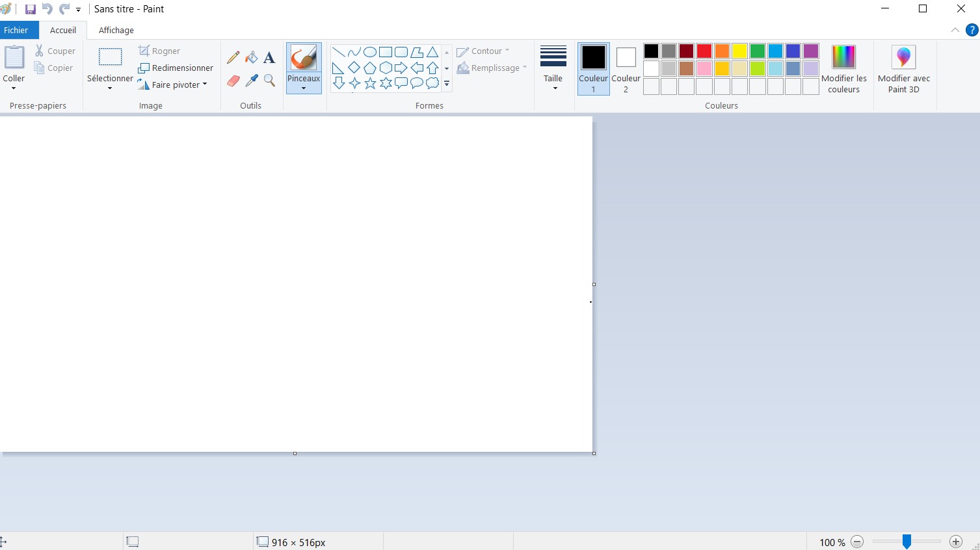Click the Save icon in title bar

coord(30,9)
